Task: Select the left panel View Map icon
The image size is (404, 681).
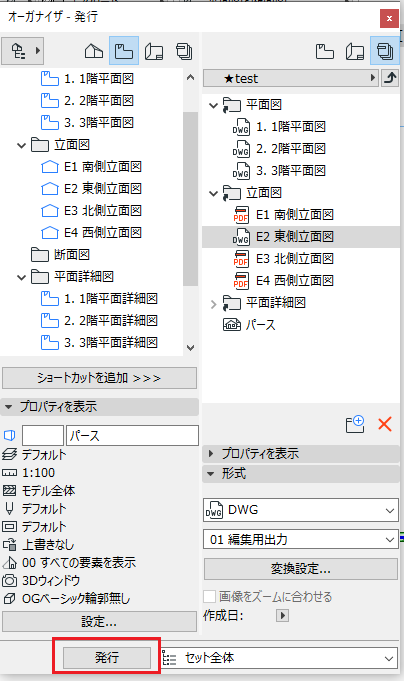Action: click(x=124, y=51)
